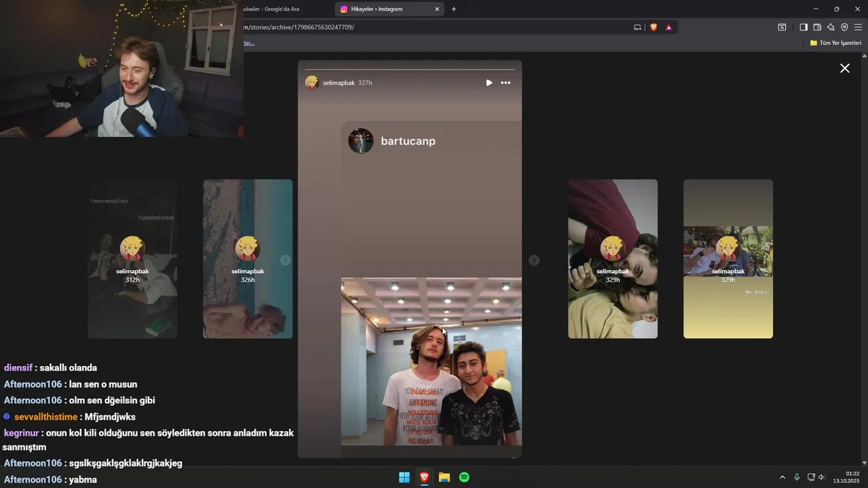Screen dimensions: 868x488
Task: Select the rightmost 329h story thumbnail
Action: click(x=728, y=259)
